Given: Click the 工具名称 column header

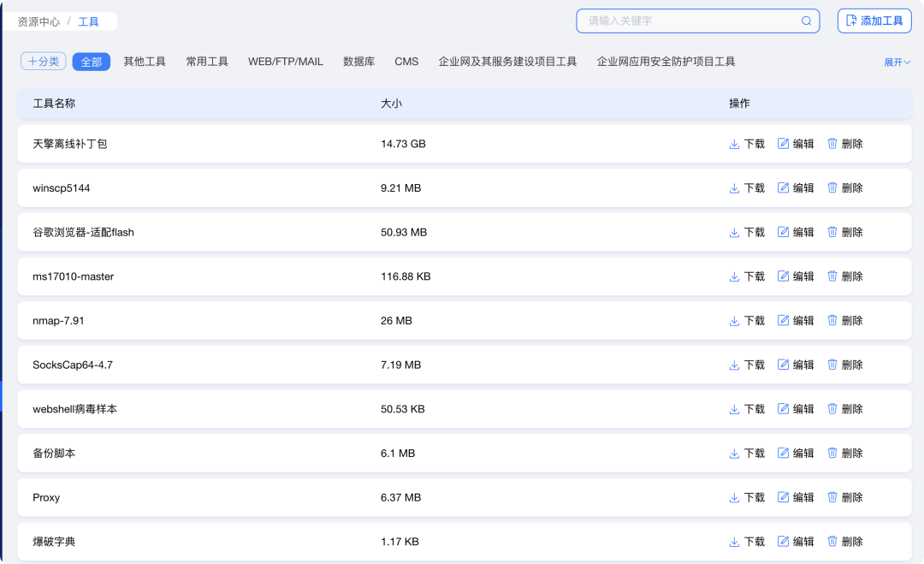Looking at the screenshot, I should pyautogui.click(x=54, y=104).
